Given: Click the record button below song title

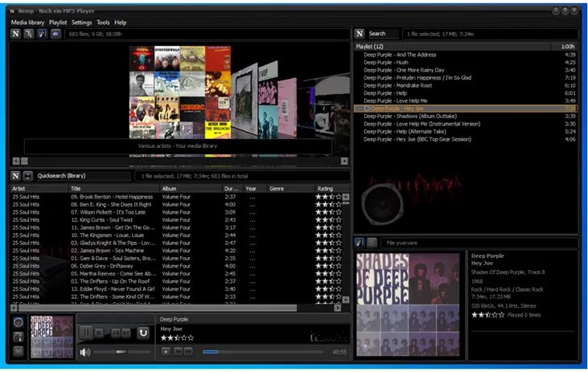Looking at the screenshot, I should [x=166, y=351].
